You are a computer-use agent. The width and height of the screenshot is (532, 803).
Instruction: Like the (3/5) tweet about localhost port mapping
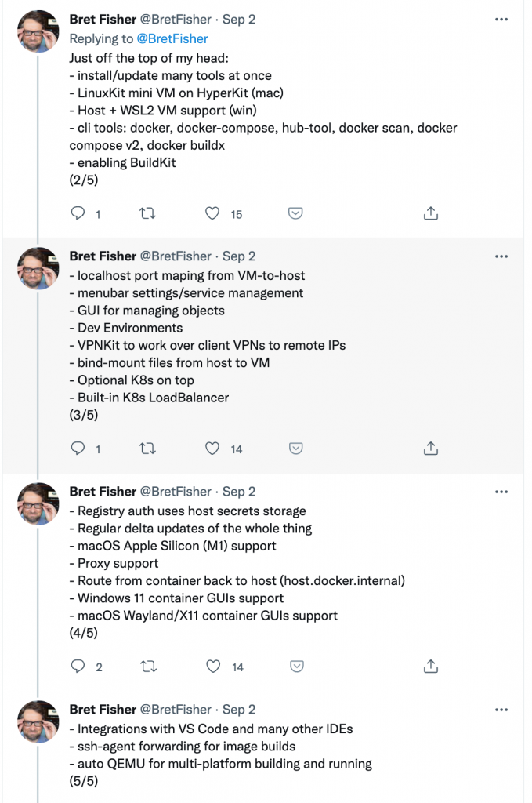coord(213,449)
